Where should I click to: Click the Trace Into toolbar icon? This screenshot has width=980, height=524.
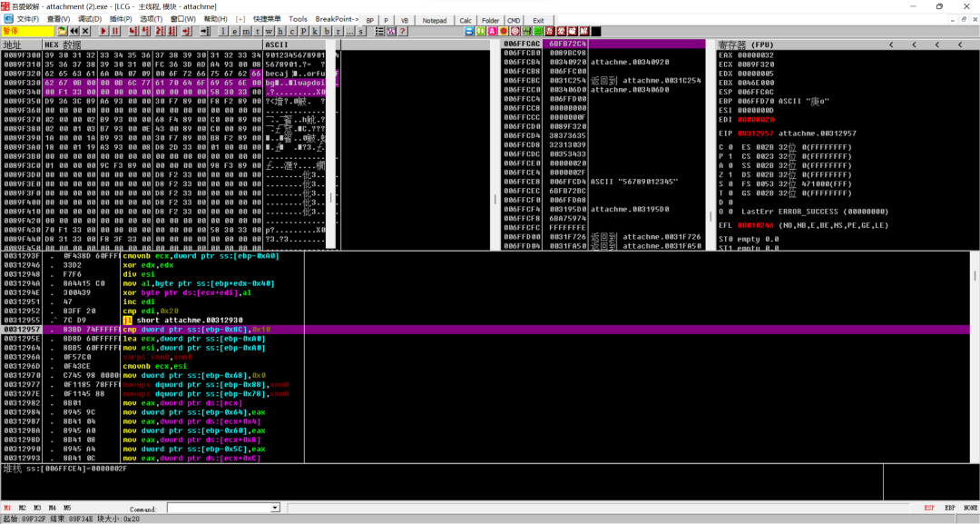[x=160, y=31]
